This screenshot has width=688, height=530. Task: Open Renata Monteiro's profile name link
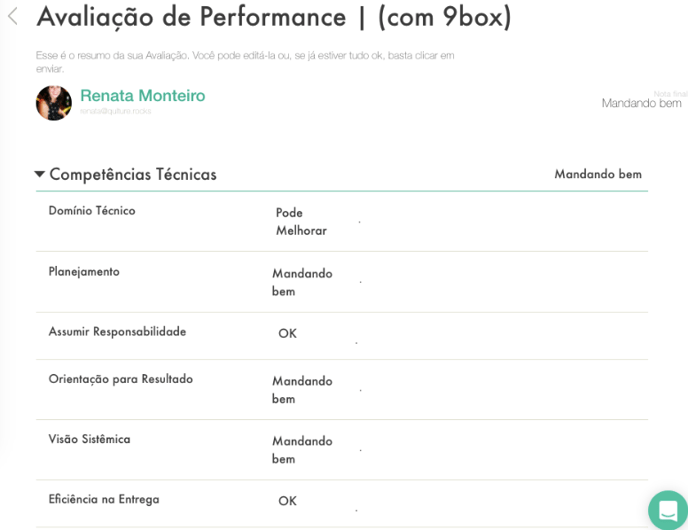click(x=142, y=96)
